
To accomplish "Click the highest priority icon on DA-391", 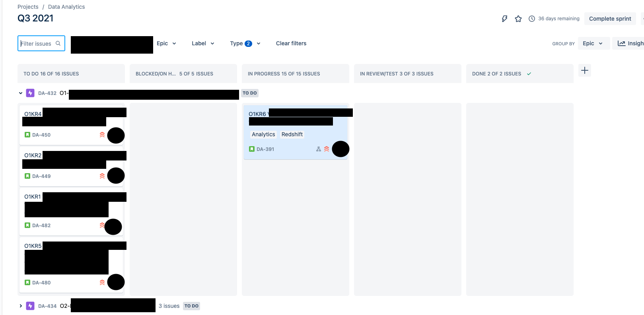I will pyautogui.click(x=327, y=149).
